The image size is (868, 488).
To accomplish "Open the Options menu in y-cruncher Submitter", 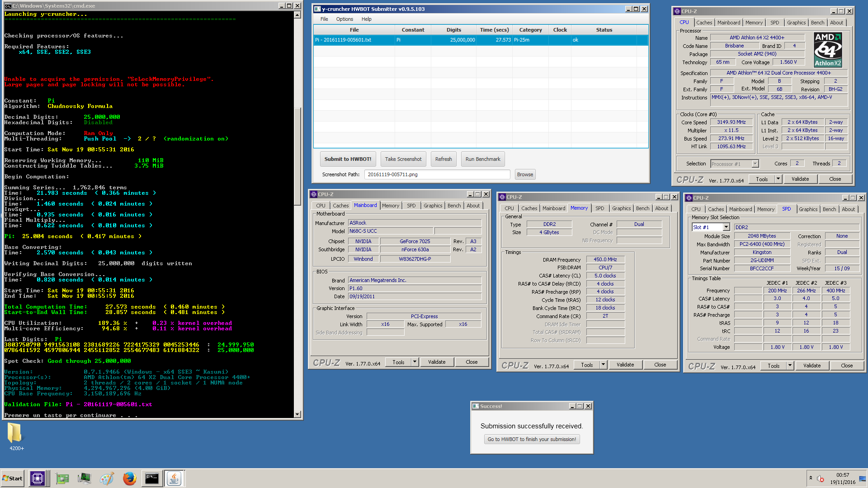I will coord(344,19).
